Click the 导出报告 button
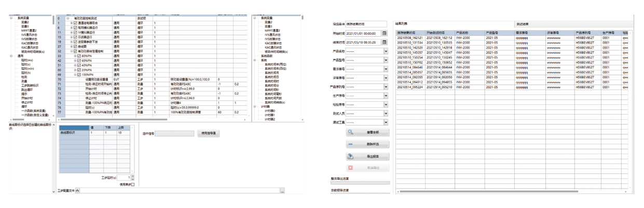 367,156
